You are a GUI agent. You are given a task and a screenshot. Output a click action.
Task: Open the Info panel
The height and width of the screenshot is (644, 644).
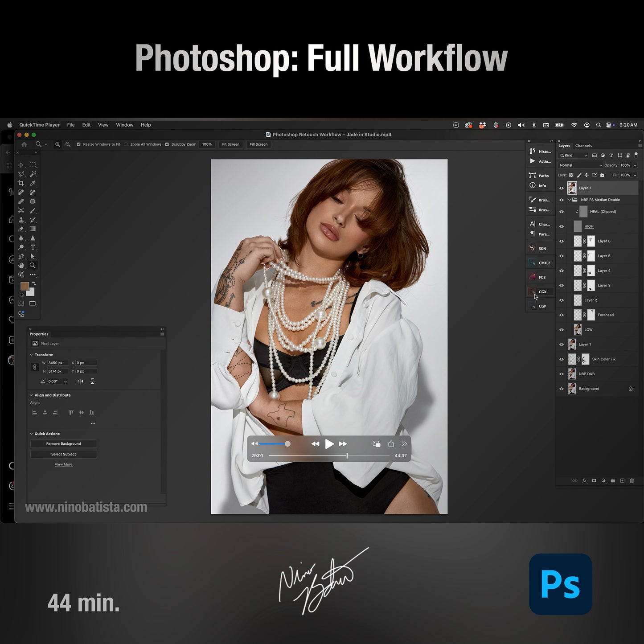pos(541,185)
